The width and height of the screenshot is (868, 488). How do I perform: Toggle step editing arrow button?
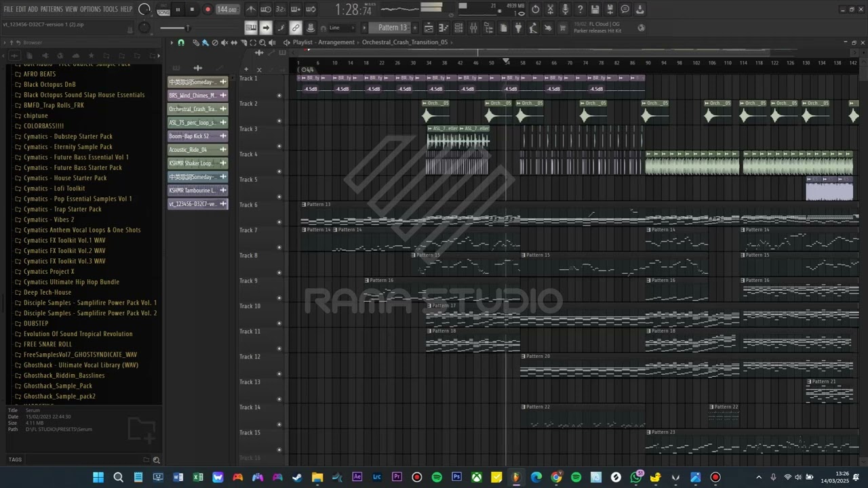click(x=266, y=28)
